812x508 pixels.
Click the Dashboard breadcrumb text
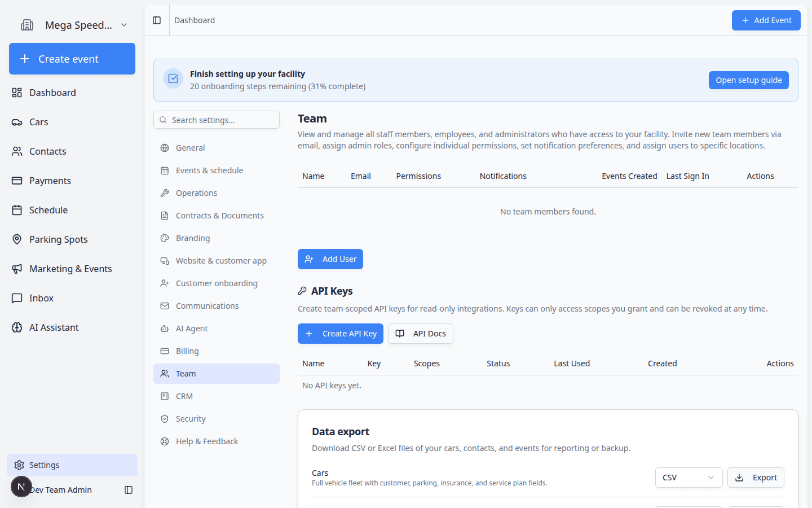(195, 20)
